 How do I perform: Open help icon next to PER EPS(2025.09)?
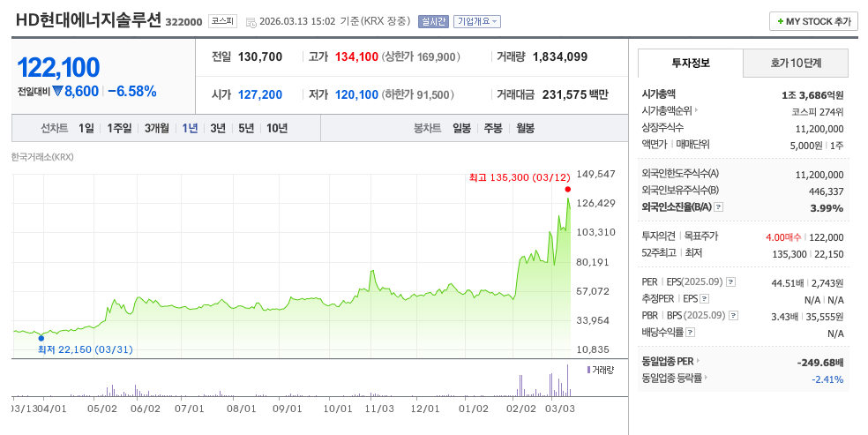click(x=730, y=281)
